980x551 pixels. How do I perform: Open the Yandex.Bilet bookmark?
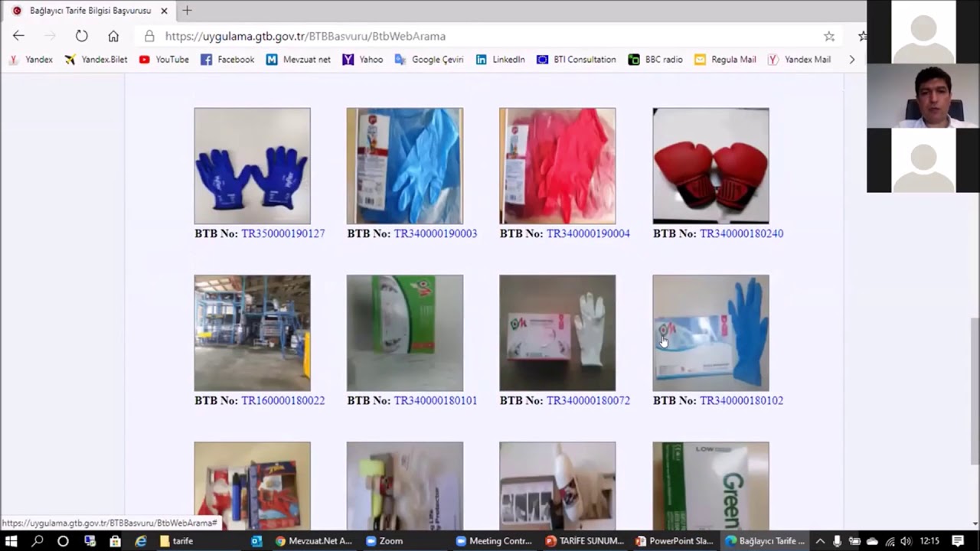pos(96,59)
